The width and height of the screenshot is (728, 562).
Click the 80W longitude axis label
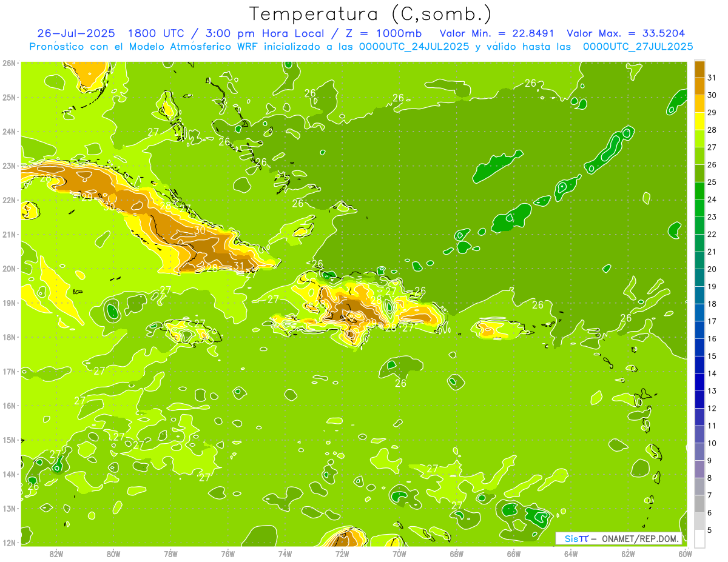coord(113,554)
